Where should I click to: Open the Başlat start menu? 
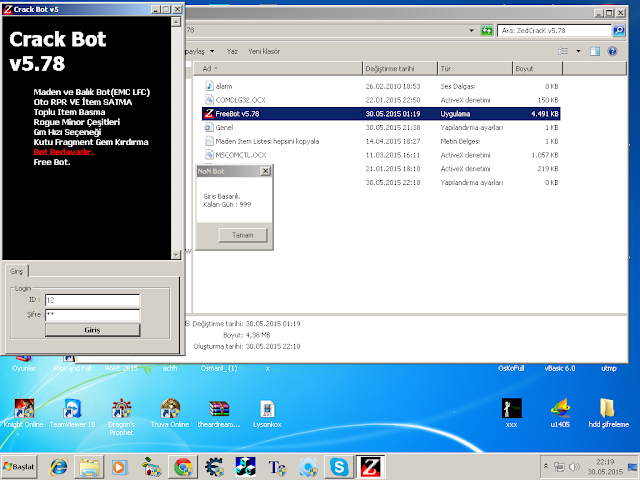click(19, 467)
